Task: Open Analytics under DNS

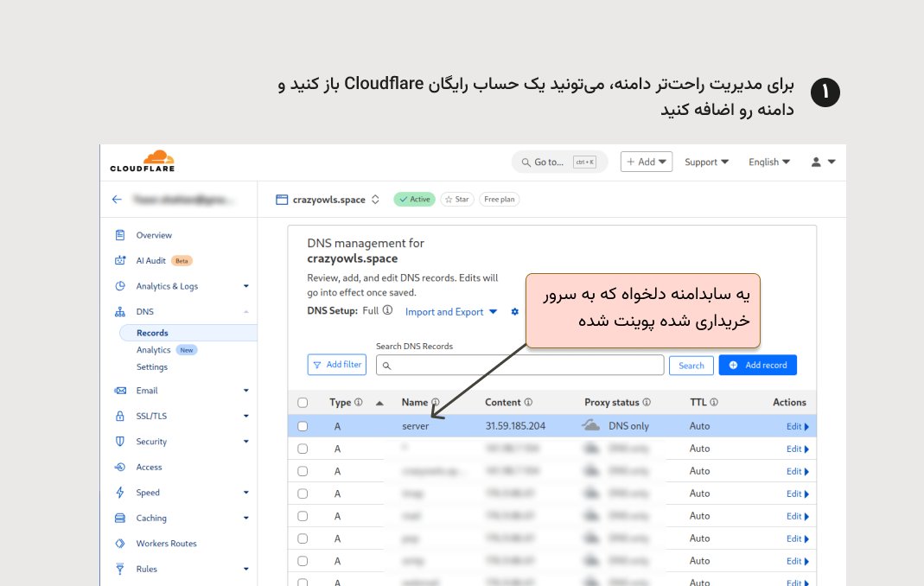Action: pyautogui.click(x=153, y=350)
